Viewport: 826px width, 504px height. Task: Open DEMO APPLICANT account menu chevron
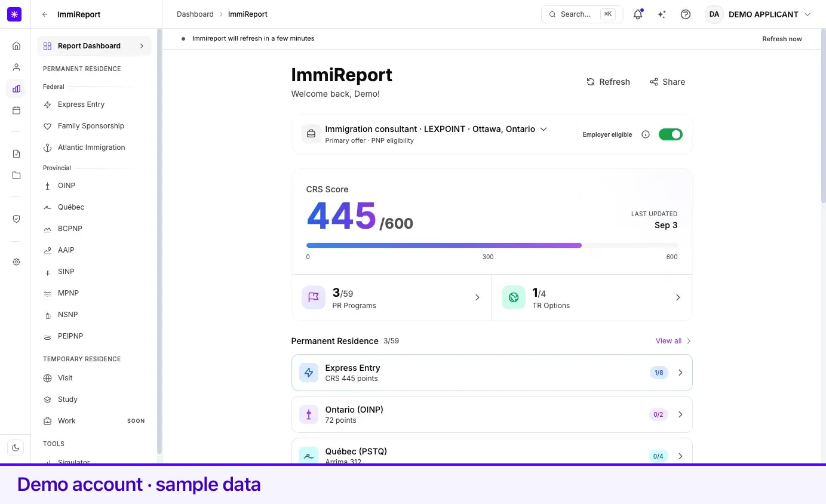click(x=807, y=14)
